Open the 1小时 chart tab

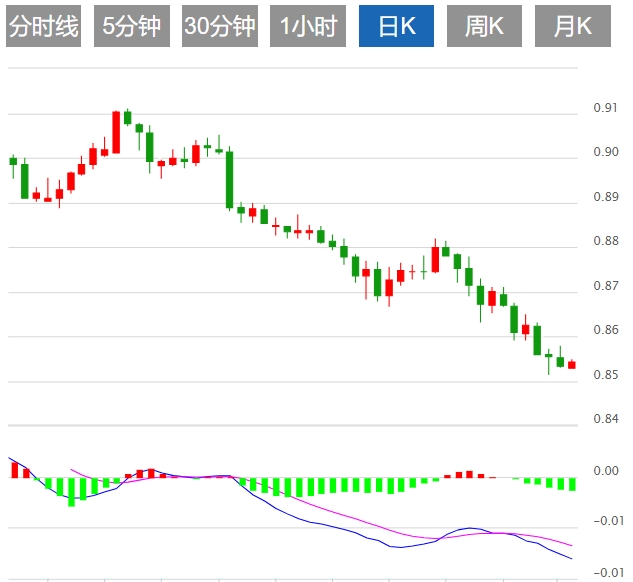pyautogui.click(x=308, y=26)
